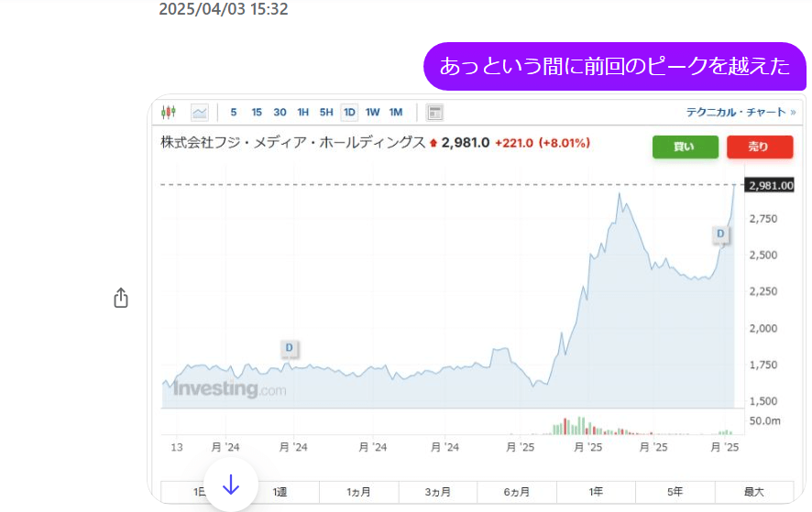Click the right-side D dividend marker
The width and height of the screenshot is (812, 512).
tap(720, 234)
